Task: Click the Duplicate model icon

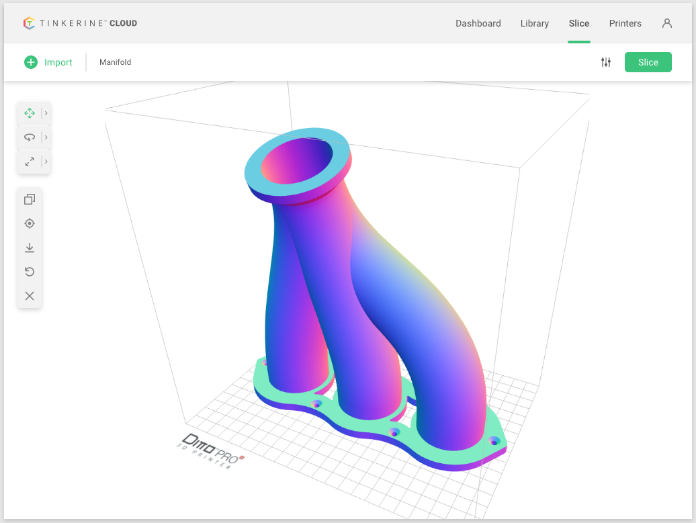Action: tap(29, 200)
